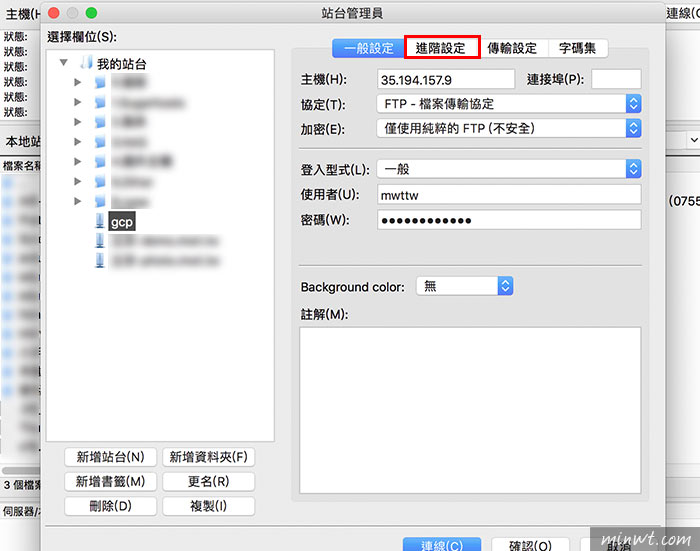700x551 pixels.
Task: Open the 進階設定 tab
Action: click(x=441, y=48)
